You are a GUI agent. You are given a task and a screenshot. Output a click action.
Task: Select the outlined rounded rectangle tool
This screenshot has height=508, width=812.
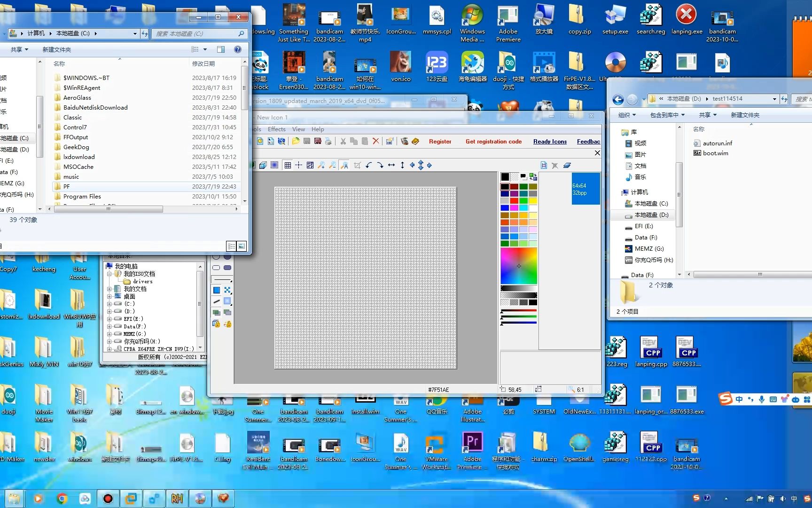[x=216, y=268]
